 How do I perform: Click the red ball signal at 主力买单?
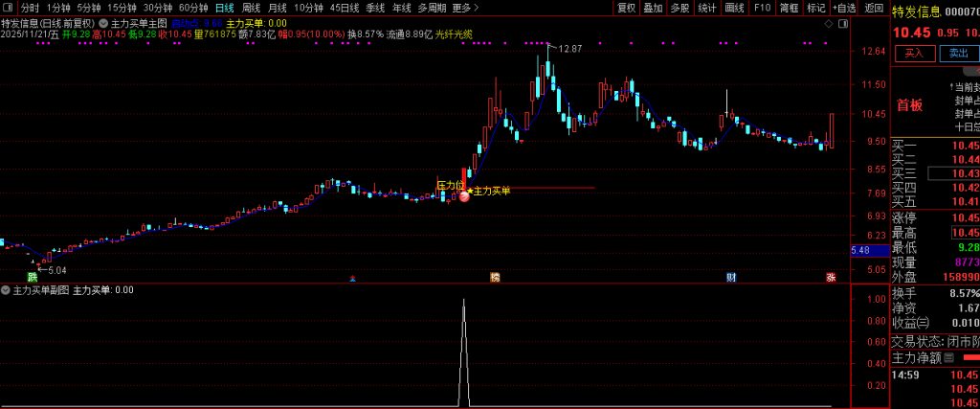[464, 196]
